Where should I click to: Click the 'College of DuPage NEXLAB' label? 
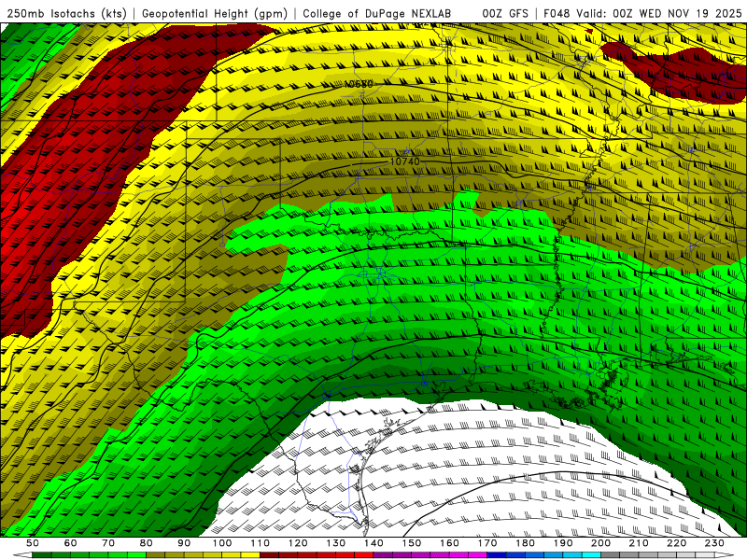tap(377, 14)
